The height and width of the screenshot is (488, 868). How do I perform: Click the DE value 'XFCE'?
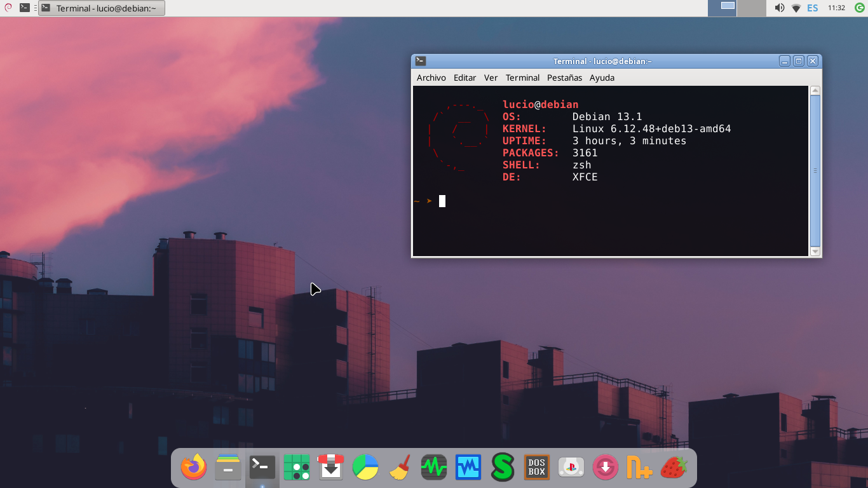point(585,177)
